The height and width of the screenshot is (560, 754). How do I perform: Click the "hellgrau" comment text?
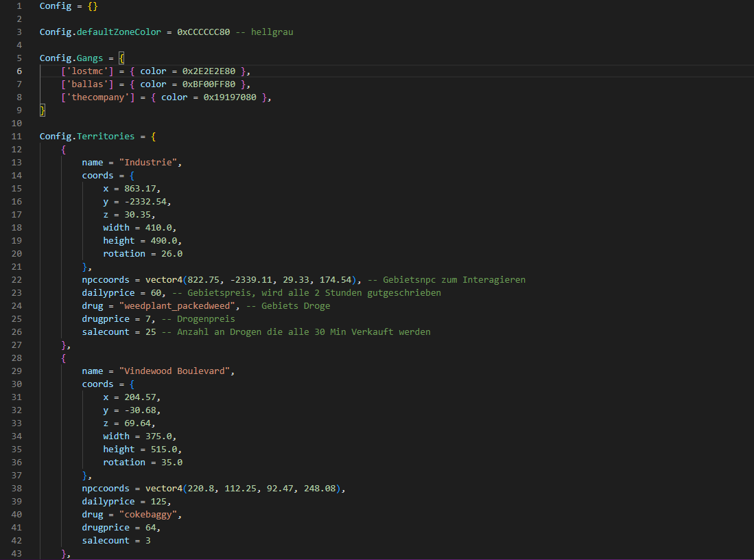point(272,32)
